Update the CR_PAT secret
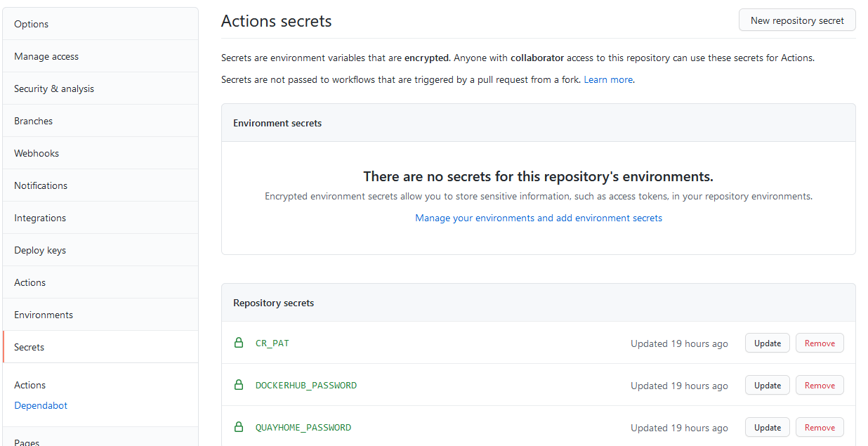The width and height of the screenshot is (868, 446). click(x=767, y=343)
